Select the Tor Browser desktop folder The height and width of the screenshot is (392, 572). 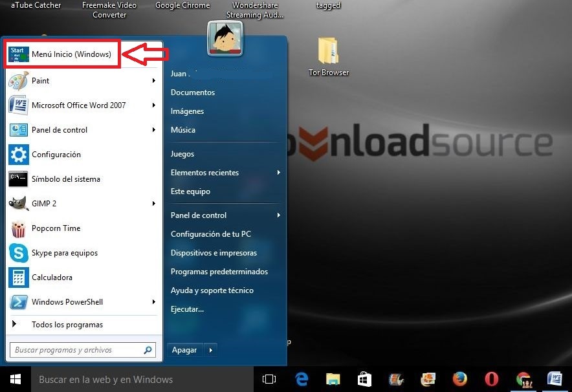tap(329, 56)
